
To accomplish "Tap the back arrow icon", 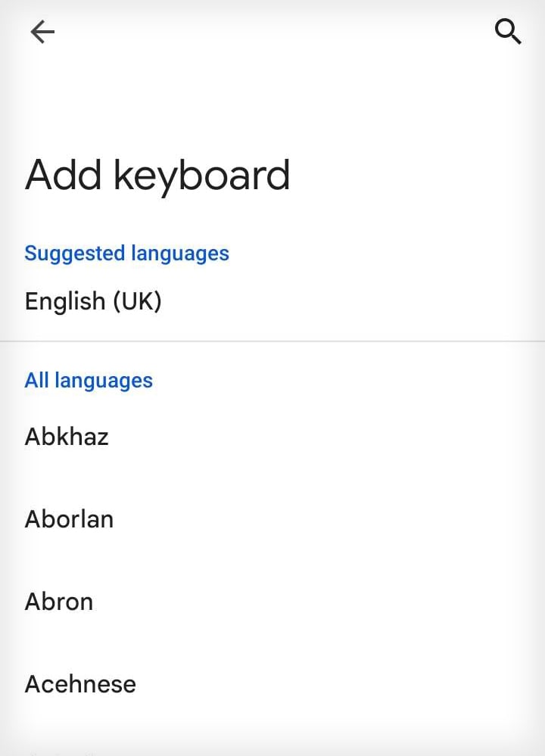I will coord(42,32).
